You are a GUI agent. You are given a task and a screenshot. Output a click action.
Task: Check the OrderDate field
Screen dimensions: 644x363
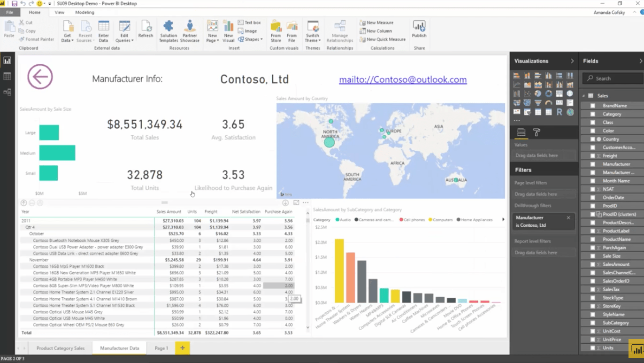tap(593, 198)
